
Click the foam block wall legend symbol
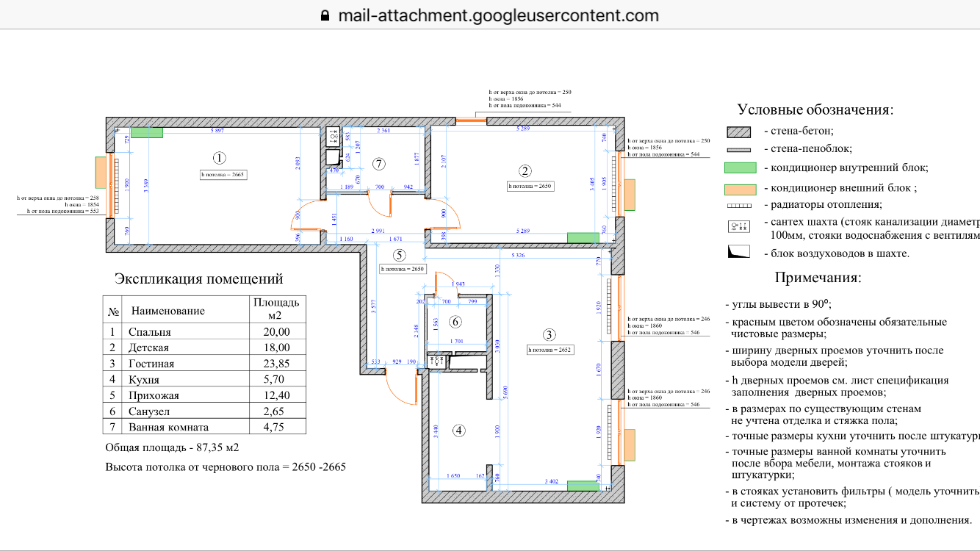[x=738, y=149]
